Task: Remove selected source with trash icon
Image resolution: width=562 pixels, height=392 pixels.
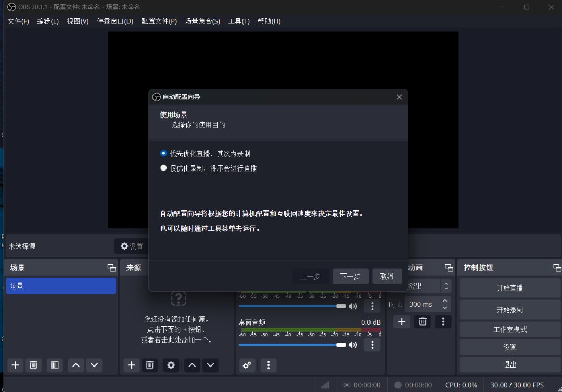Action: pyautogui.click(x=149, y=365)
